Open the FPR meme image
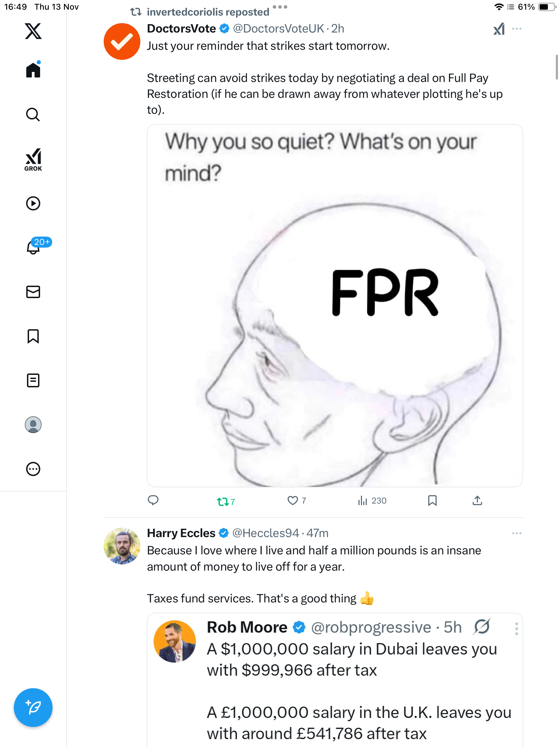This screenshot has height=747, width=560. 335,306
